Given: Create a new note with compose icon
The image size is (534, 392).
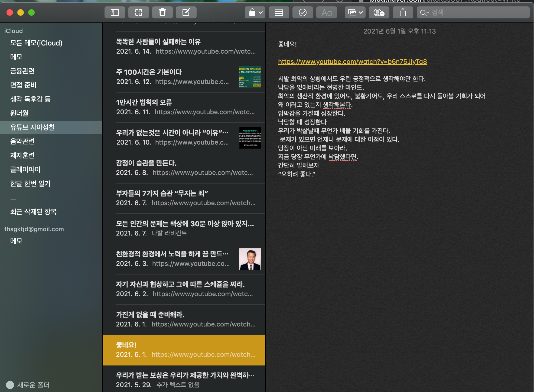Looking at the screenshot, I should [186, 12].
